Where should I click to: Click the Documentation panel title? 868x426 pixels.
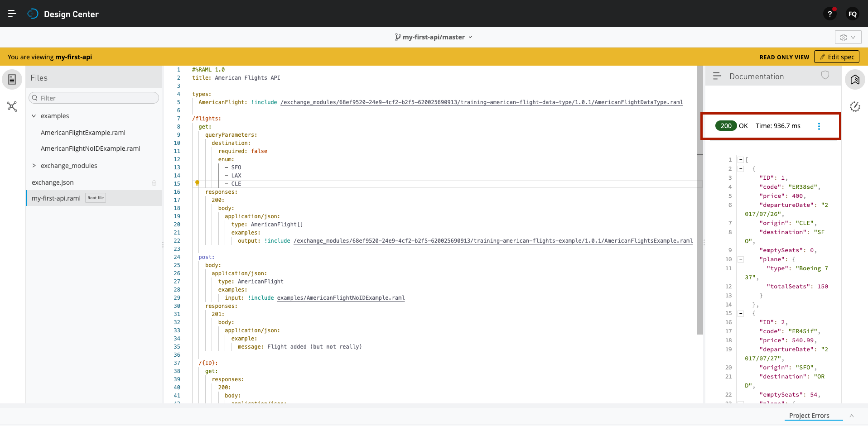pos(757,77)
